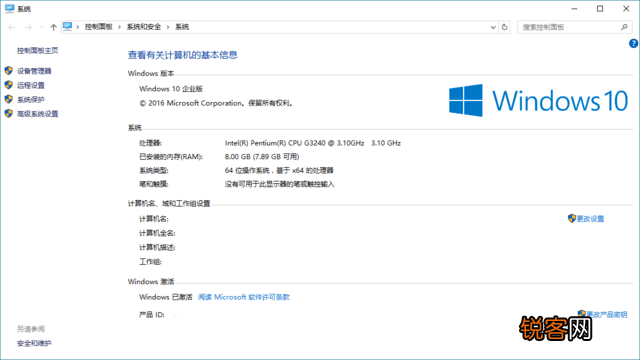The width and height of the screenshot is (640, 360).
Task: Select system type 64 位操作系统 text
Action: 279,171
